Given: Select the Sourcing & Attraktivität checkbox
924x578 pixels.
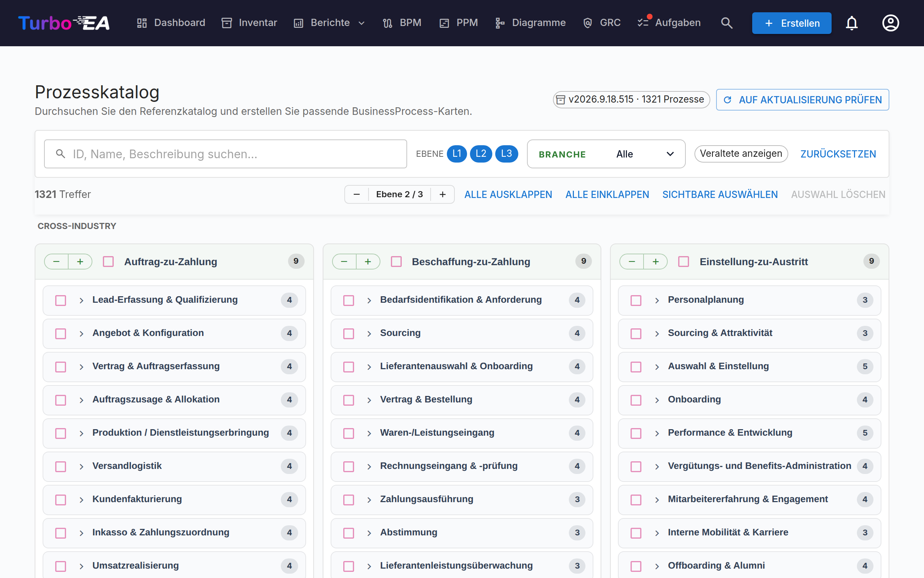Looking at the screenshot, I should [x=636, y=333].
